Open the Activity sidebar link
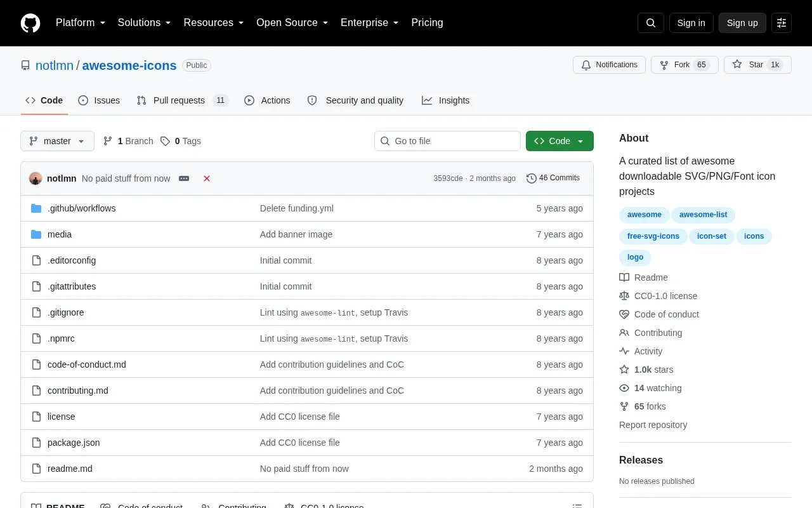The width and height of the screenshot is (812, 508). 641,351
